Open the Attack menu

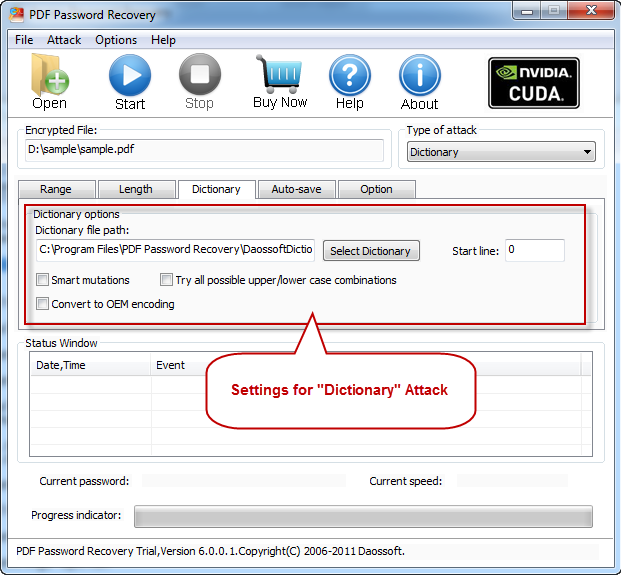(x=64, y=40)
